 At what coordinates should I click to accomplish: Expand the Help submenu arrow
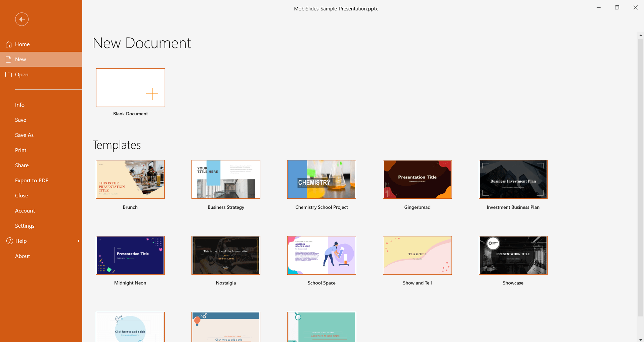[x=79, y=241]
